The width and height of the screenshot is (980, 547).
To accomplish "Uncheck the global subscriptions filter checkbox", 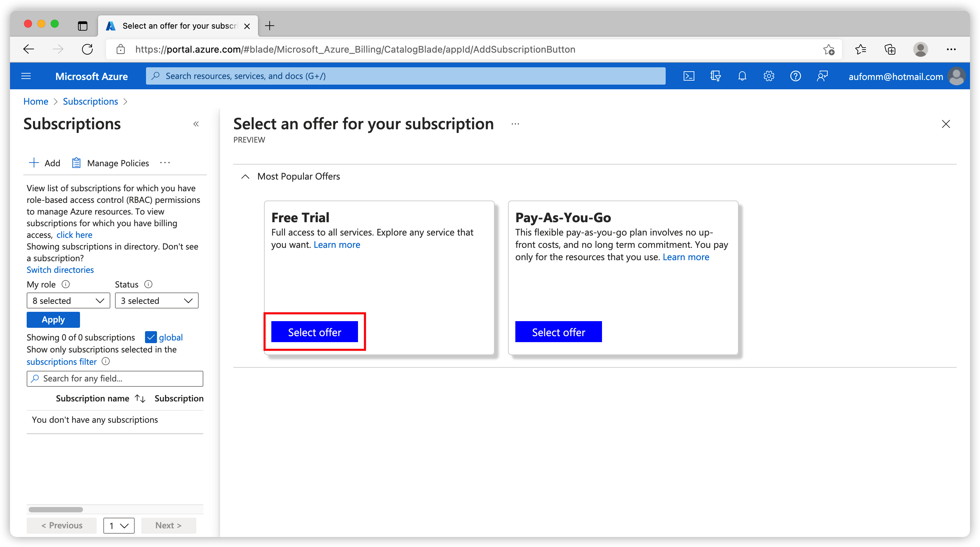I will point(151,337).
